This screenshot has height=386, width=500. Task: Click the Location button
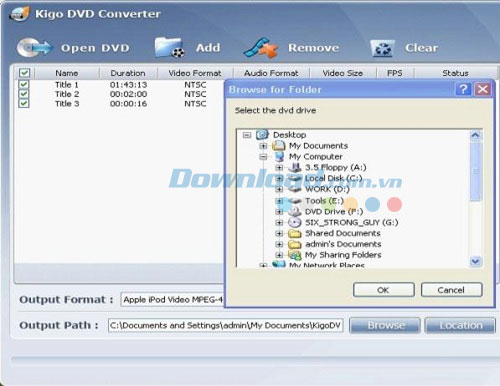click(461, 325)
